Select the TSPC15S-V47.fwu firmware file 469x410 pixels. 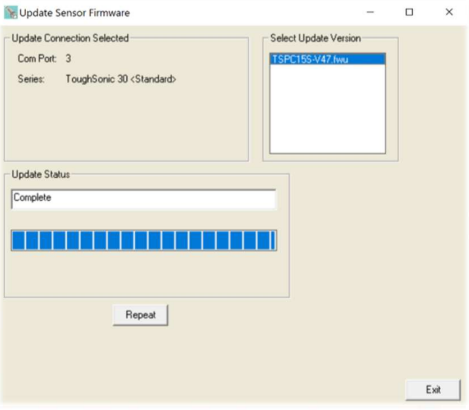327,59
